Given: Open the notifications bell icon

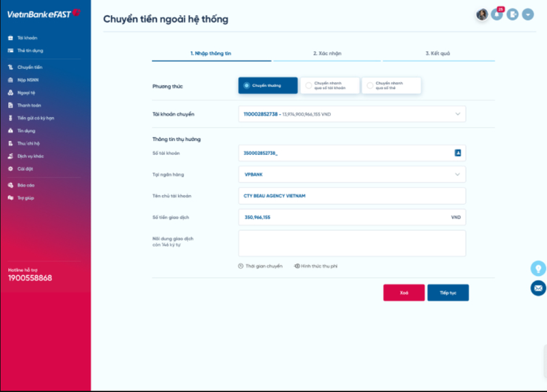Looking at the screenshot, I should [x=497, y=14].
